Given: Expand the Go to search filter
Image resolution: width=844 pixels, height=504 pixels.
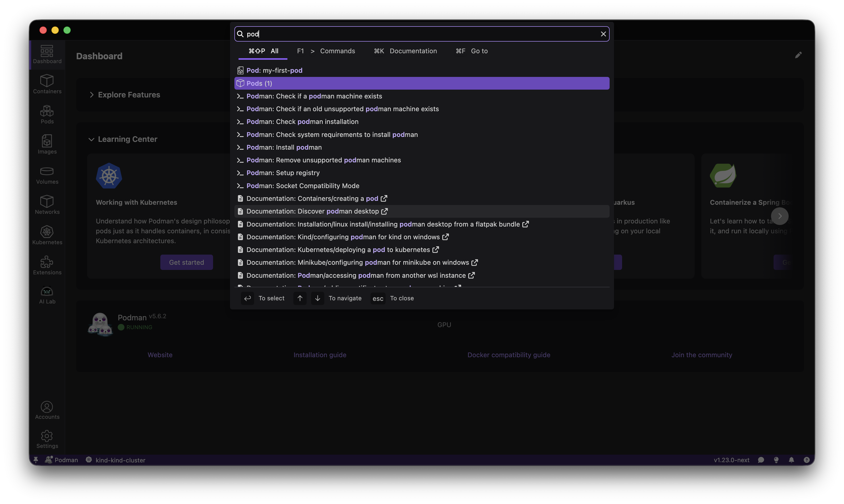Looking at the screenshot, I should (x=479, y=51).
